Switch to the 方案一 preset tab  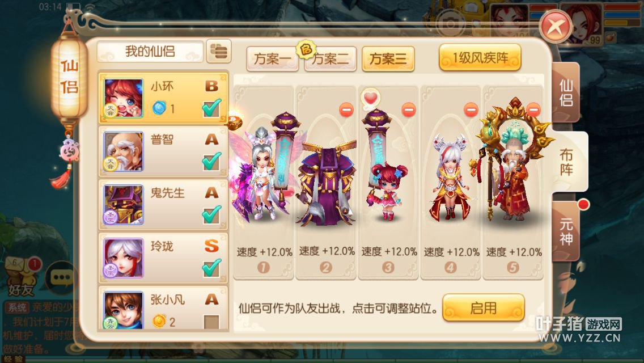tap(272, 59)
